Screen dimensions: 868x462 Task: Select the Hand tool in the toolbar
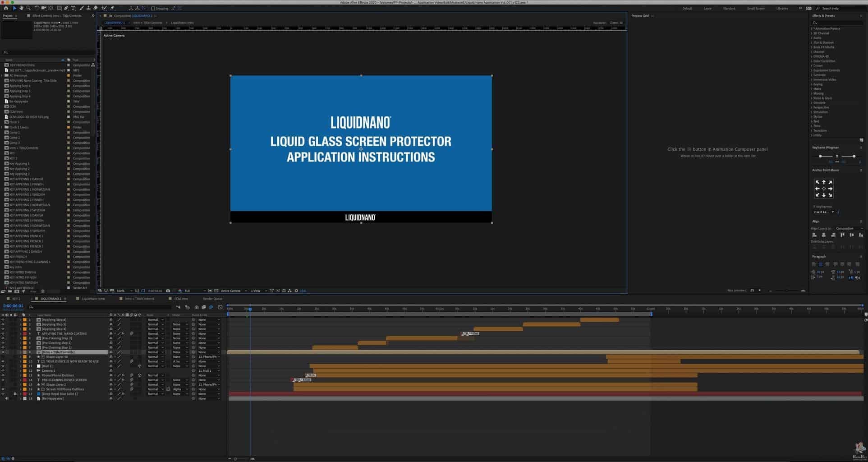tap(21, 8)
